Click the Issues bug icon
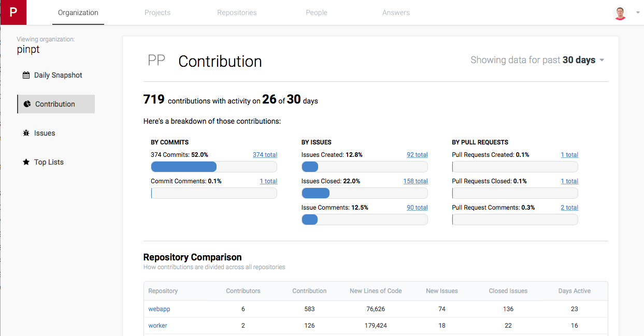This screenshot has height=336, width=644. (x=26, y=133)
